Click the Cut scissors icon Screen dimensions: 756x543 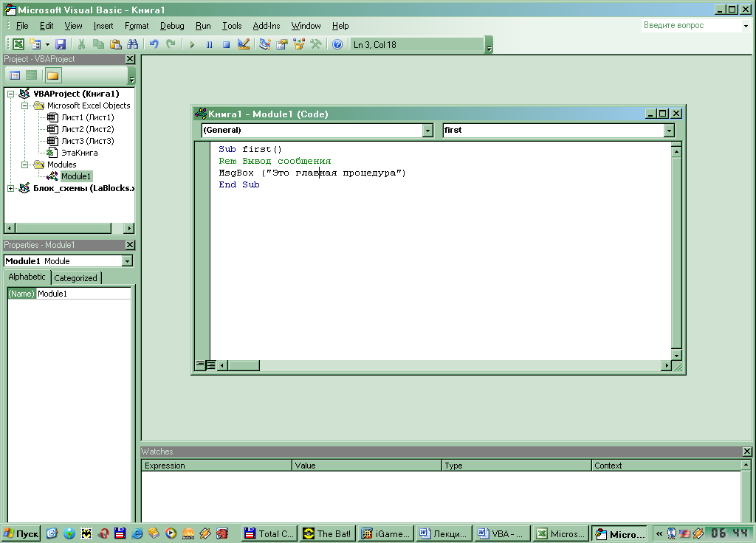[81, 44]
